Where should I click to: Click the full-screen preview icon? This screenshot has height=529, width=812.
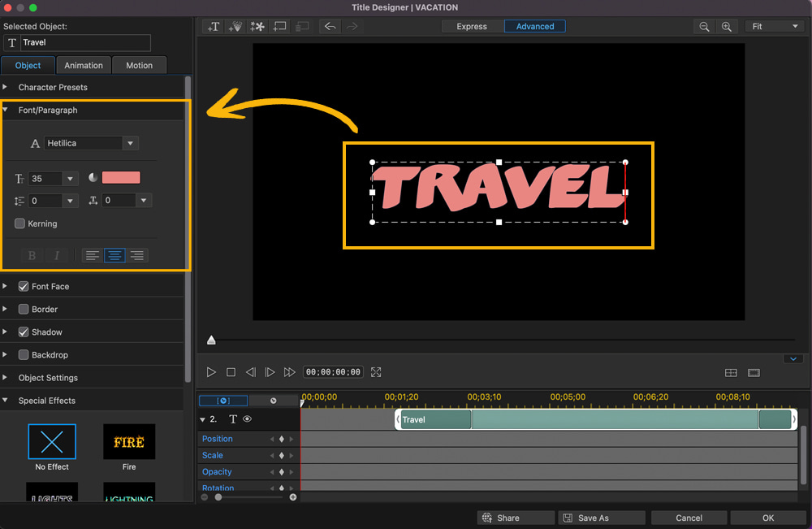376,371
